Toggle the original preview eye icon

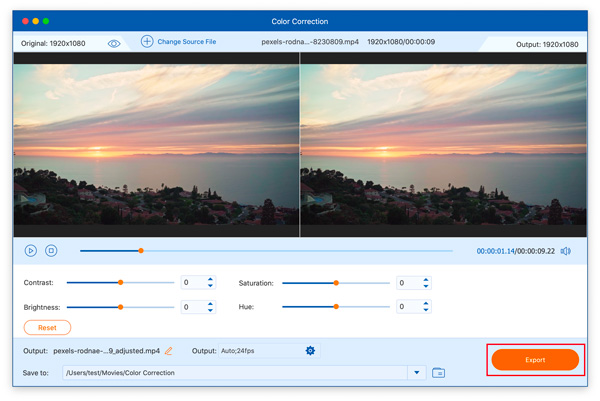point(114,43)
